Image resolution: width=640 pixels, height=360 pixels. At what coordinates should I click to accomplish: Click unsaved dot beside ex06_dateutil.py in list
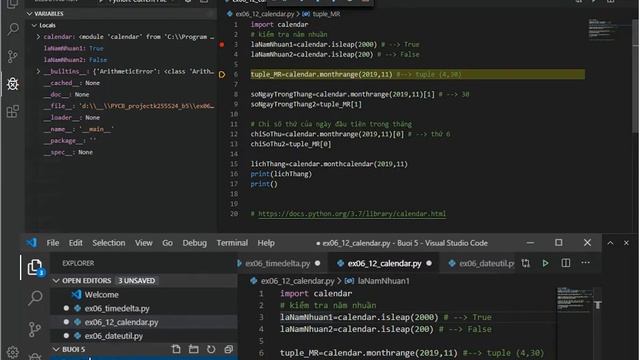[67, 336]
